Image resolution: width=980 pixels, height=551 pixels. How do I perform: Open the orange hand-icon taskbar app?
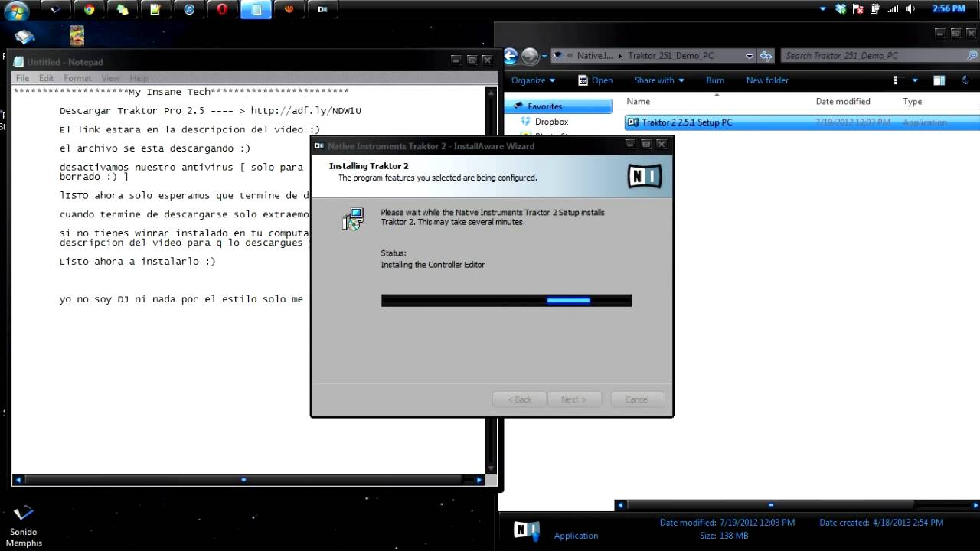[x=289, y=10]
